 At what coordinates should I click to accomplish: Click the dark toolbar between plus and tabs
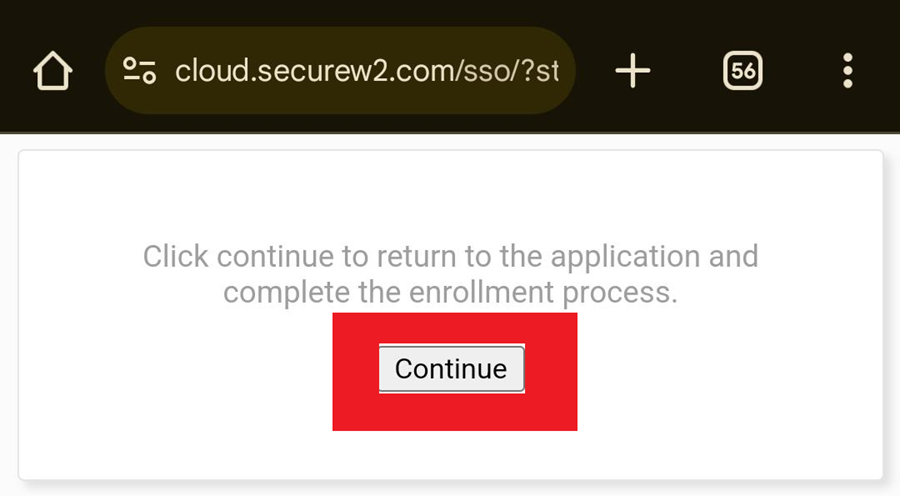click(687, 71)
